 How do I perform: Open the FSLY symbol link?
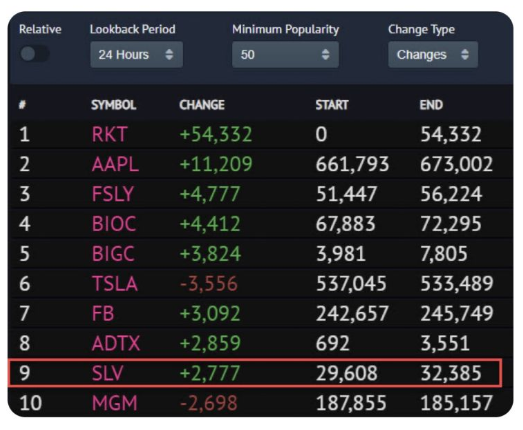[x=112, y=194]
